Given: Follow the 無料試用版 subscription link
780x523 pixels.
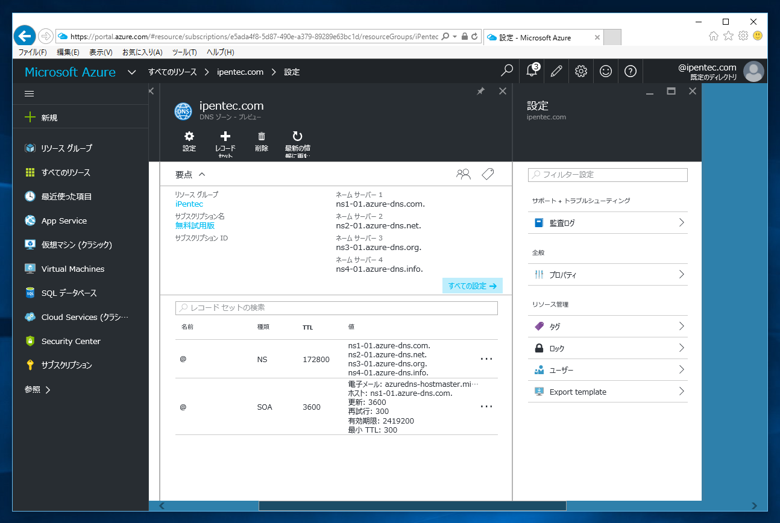Looking at the screenshot, I should coord(195,225).
